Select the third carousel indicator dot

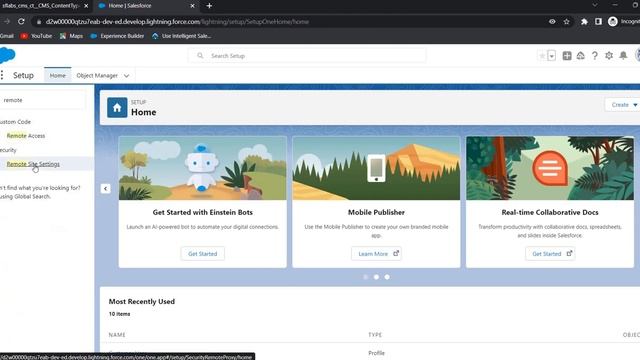pos(387,277)
